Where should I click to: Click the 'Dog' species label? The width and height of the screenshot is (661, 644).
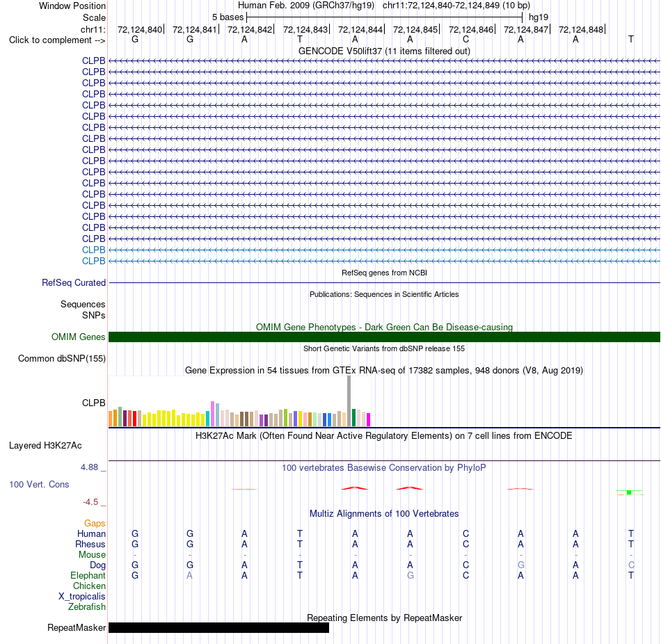click(x=97, y=565)
